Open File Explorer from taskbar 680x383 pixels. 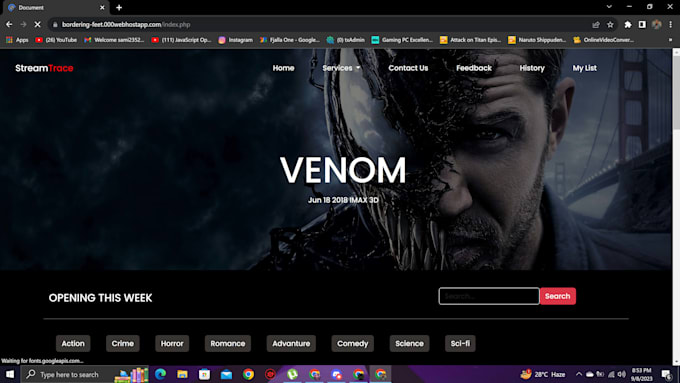[x=182, y=374]
